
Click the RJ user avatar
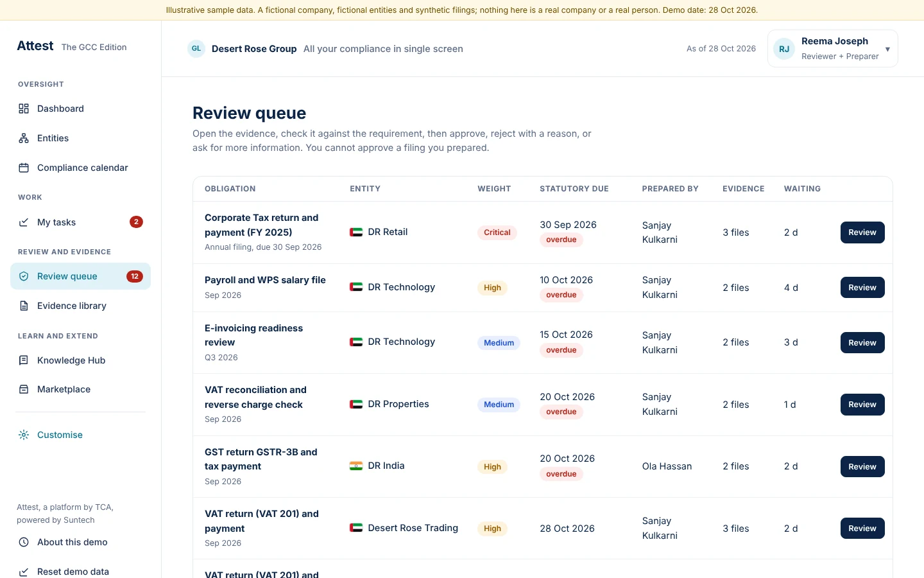pos(784,49)
